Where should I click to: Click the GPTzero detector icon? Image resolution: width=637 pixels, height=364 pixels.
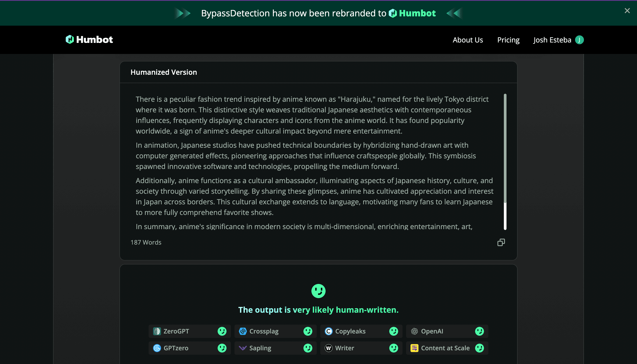(x=157, y=348)
